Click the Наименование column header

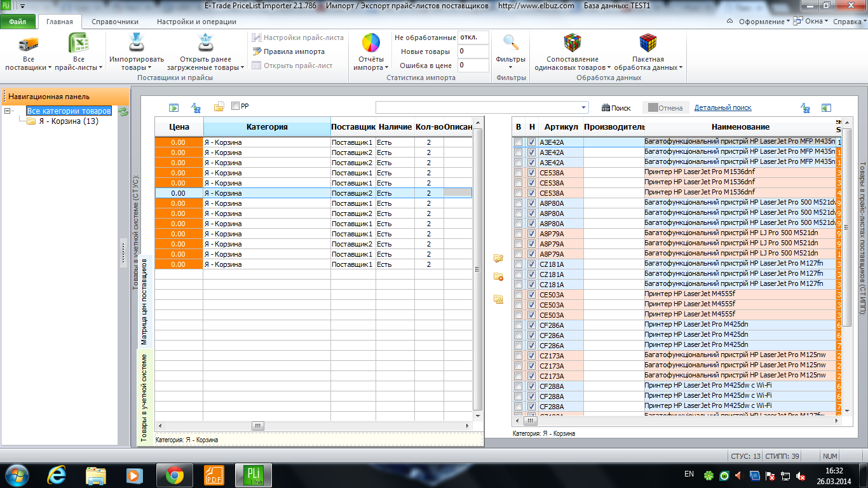tap(740, 126)
